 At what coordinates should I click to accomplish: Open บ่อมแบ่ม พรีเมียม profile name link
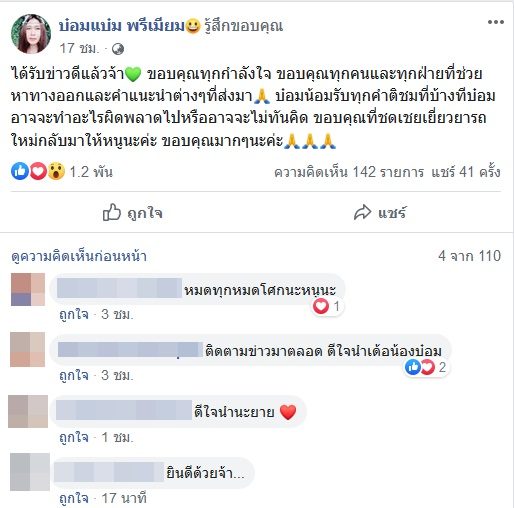pos(121,26)
